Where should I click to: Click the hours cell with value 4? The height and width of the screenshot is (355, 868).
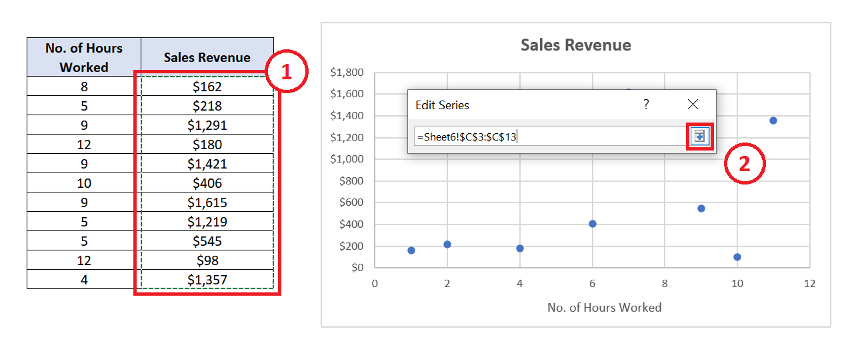84,280
